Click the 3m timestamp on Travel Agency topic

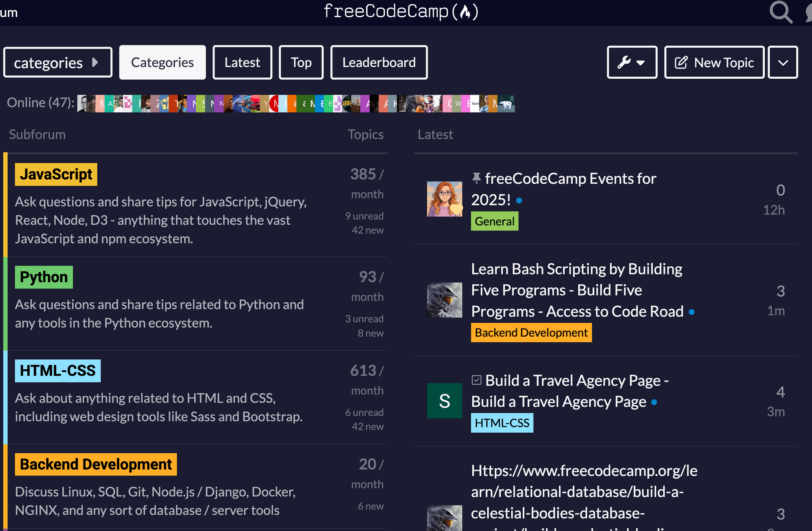776,412
